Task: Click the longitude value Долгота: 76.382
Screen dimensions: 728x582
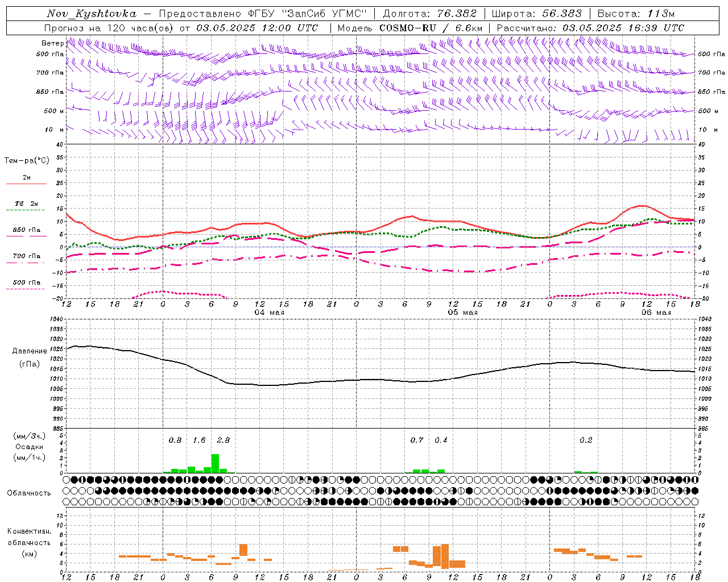Action: pyautogui.click(x=430, y=14)
